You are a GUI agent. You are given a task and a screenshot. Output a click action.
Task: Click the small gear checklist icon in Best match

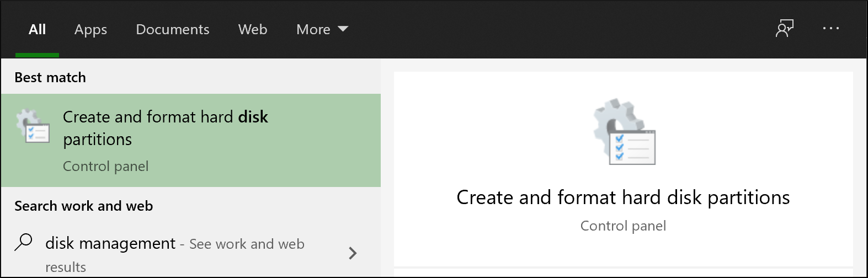click(x=33, y=126)
